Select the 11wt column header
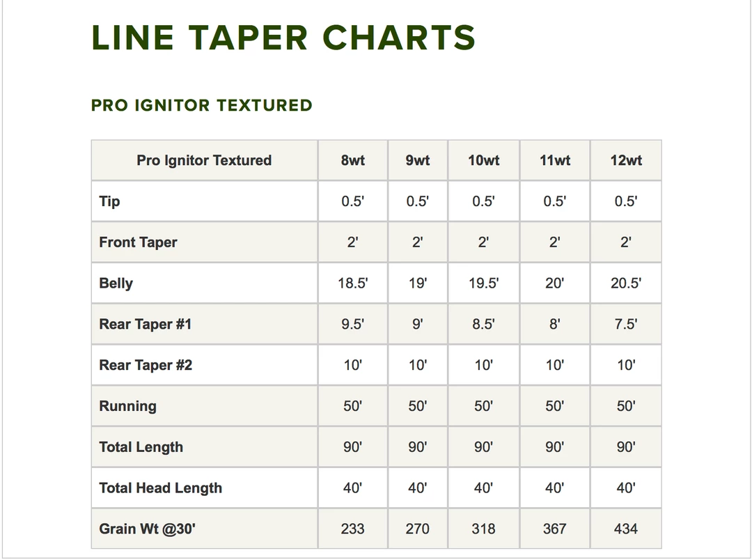Image resolution: width=752 pixels, height=560 pixels. pyautogui.click(x=555, y=160)
